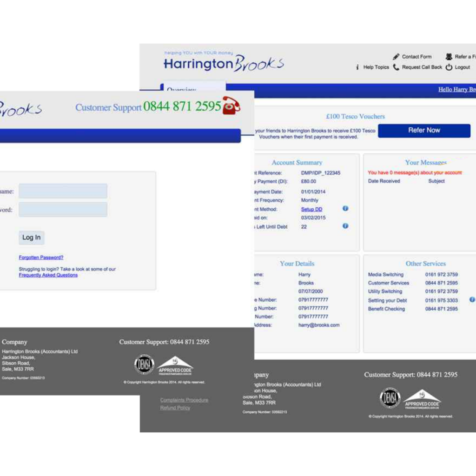Click the phone icon for Request Call Back
This screenshot has width=476, height=476.
(396, 67)
